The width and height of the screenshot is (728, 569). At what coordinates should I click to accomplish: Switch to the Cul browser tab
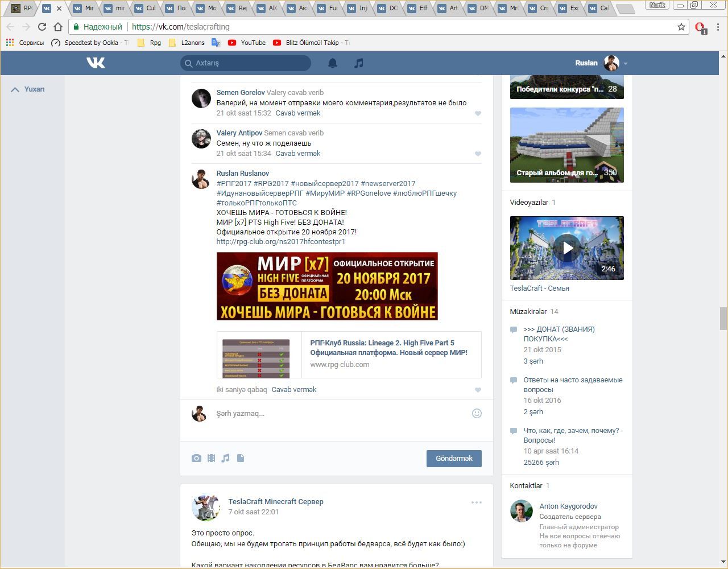click(146, 8)
